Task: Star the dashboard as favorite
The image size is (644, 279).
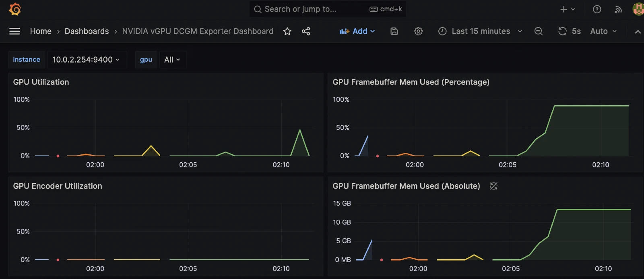Action: 287,31
